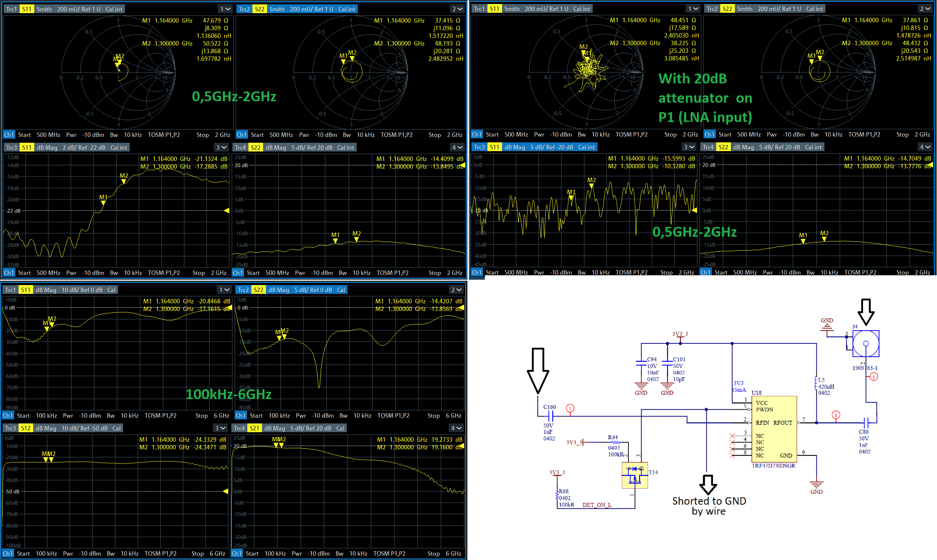Viewport: 937px width, 560px height.
Task: Click Stop 6 GHz under the S21 diagram
Action: coord(445,553)
